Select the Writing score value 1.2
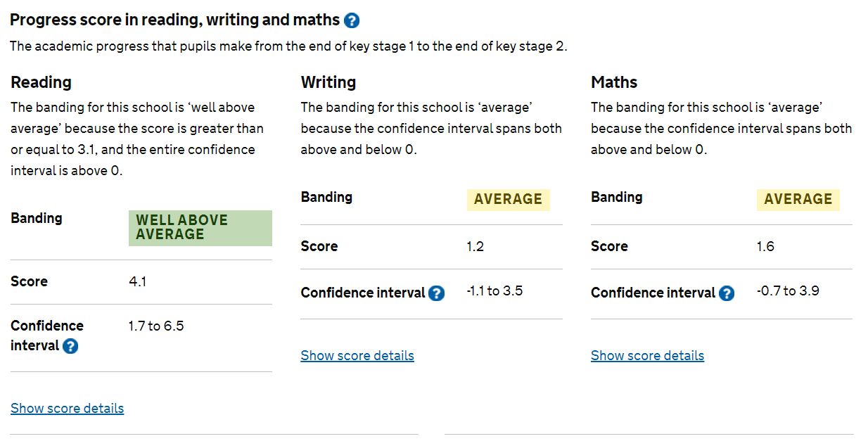The height and width of the screenshot is (441, 868). 475,247
